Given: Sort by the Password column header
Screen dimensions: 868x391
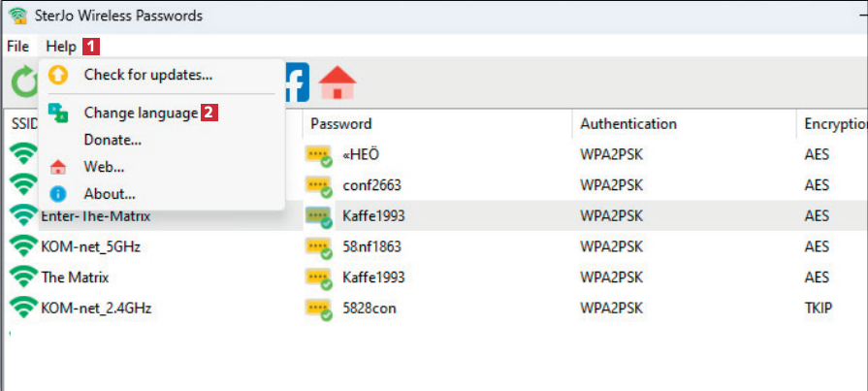Looking at the screenshot, I should [x=341, y=124].
